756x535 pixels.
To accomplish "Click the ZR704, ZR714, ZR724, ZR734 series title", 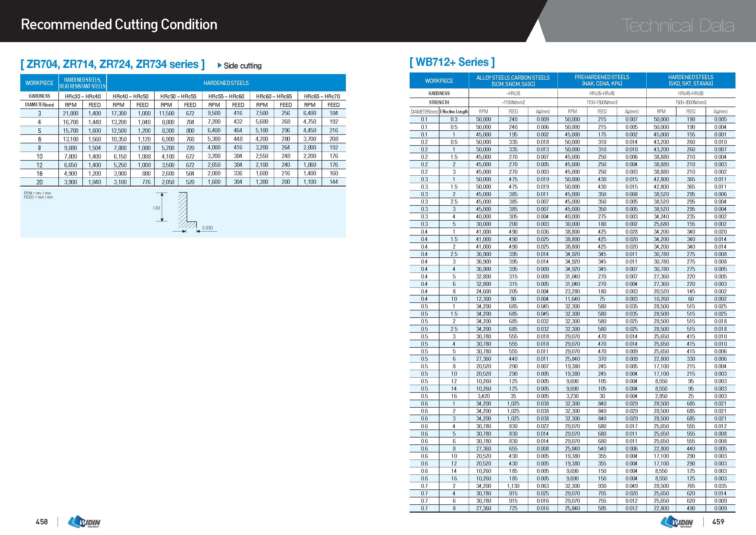I will point(113,64).
